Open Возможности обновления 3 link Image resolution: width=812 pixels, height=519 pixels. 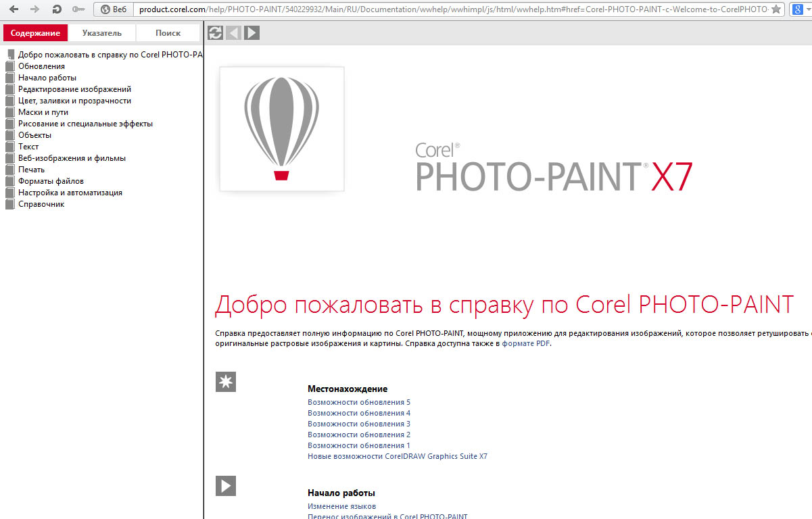pos(359,424)
